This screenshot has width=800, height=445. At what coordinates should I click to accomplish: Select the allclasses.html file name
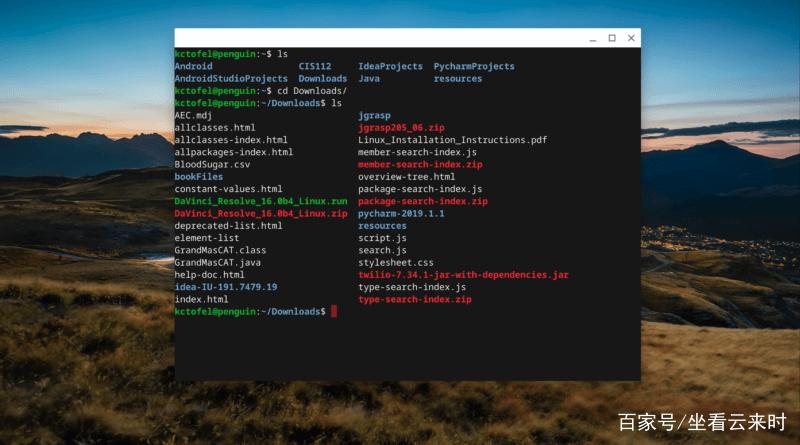click(x=215, y=128)
